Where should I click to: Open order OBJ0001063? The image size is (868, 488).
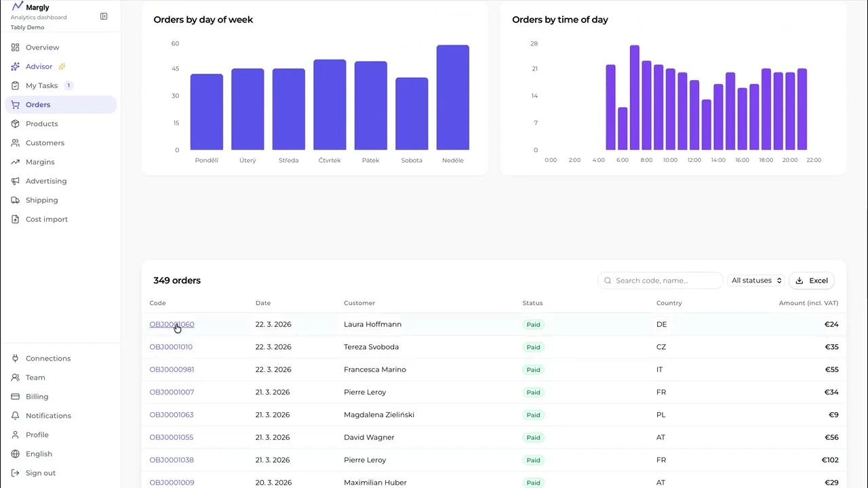(x=172, y=415)
